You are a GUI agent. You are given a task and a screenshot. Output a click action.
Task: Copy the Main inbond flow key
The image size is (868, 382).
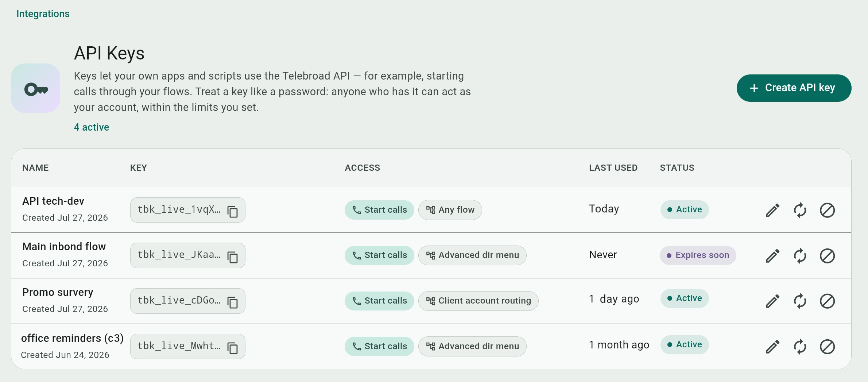tap(232, 257)
